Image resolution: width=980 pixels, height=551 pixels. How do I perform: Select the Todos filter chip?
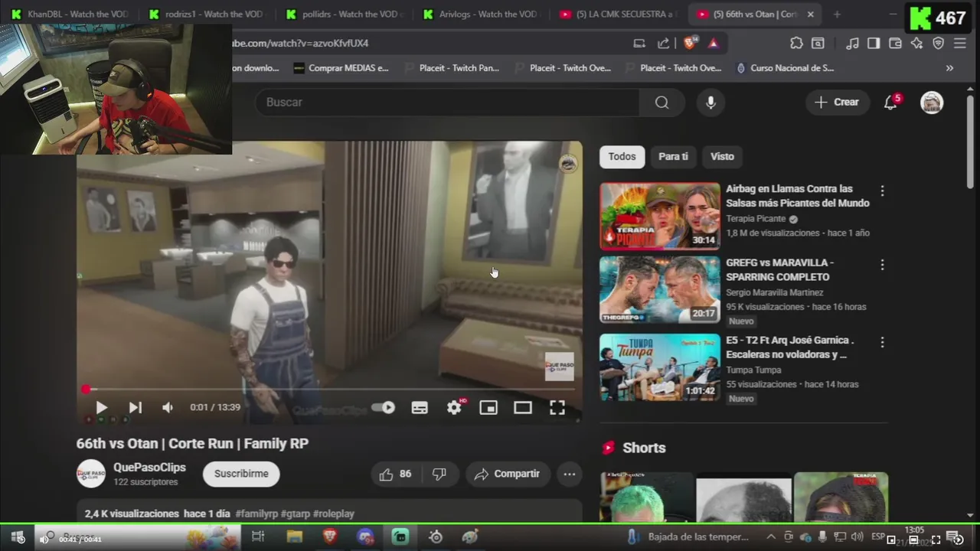(x=622, y=157)
